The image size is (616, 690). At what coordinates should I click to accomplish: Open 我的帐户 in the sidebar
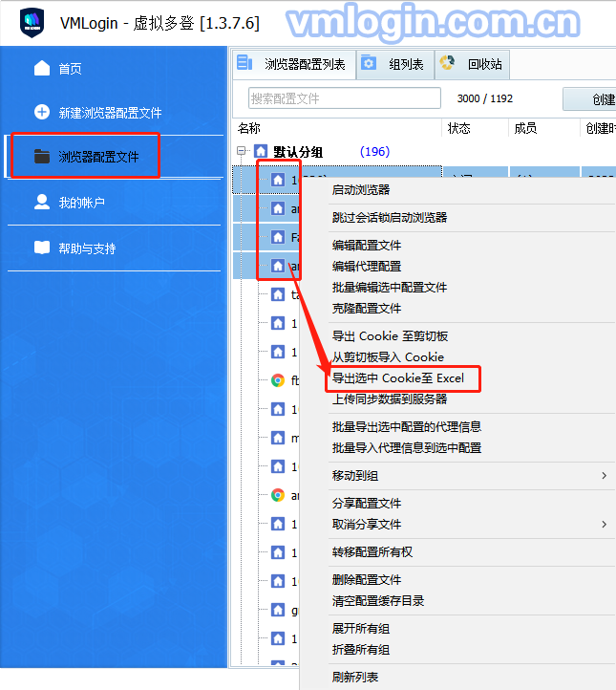pos(82,203)
